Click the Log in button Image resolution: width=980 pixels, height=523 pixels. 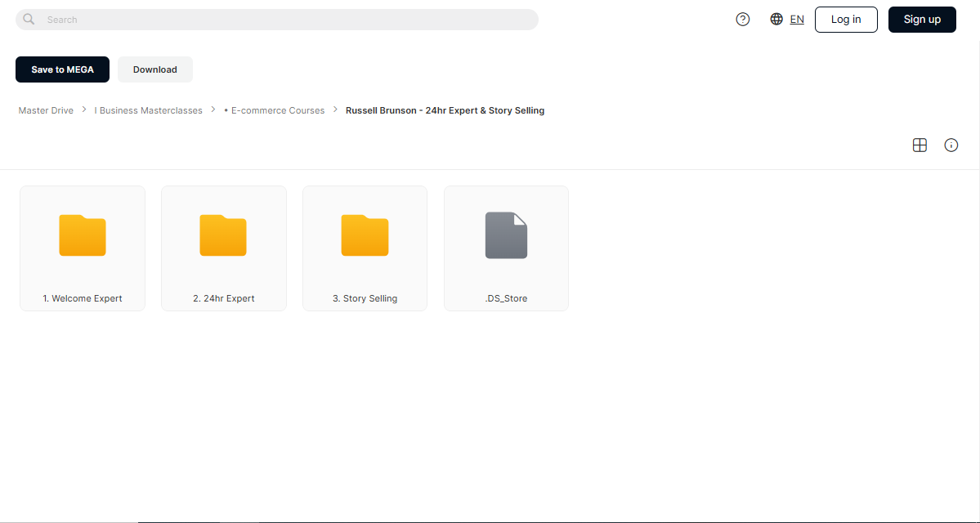[846, 20]
